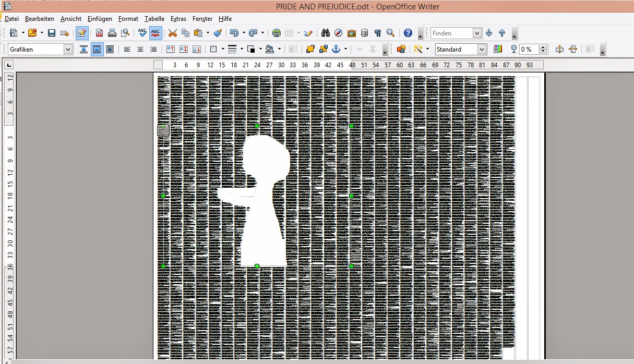
Task: Expand Open file dropdown arrow
Action: pyautogui.click(x=42, y=33)
